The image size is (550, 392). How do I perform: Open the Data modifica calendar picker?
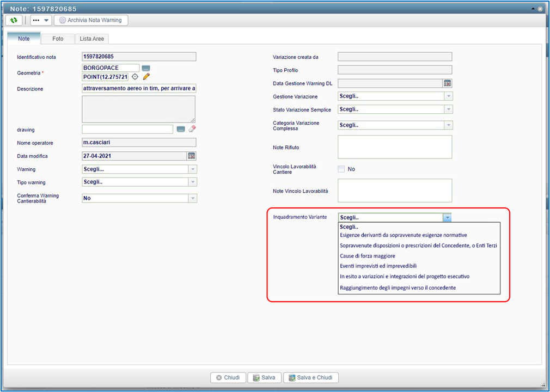point(191,156)
